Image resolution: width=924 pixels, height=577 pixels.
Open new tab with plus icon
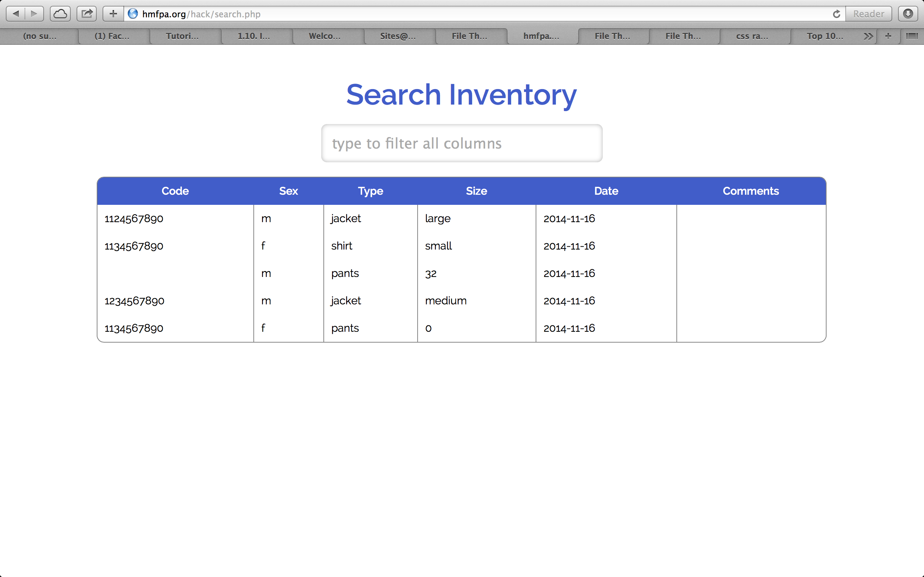pyautogui.click(x=888, y=36)
